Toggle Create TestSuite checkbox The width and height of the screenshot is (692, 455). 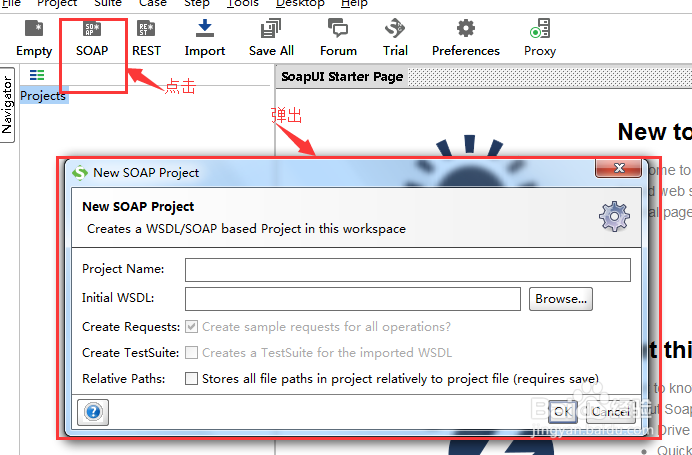click(x=191, y=353)
